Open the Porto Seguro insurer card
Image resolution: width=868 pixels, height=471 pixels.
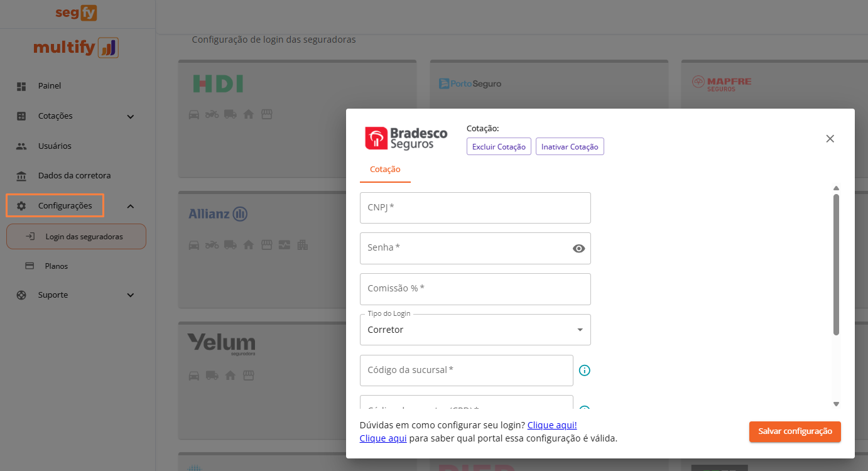click(549, 84)
